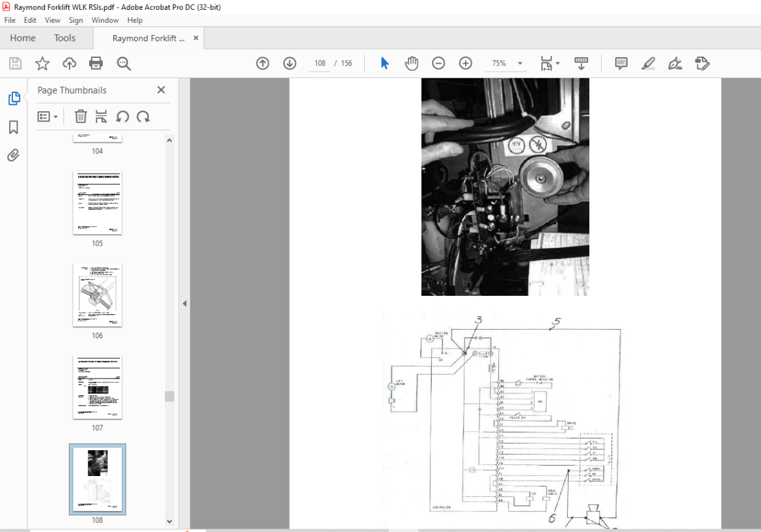This screenshot has width=761, height=532.
Task: Open the Fill & Sign tool
Action: click(675, 63)
